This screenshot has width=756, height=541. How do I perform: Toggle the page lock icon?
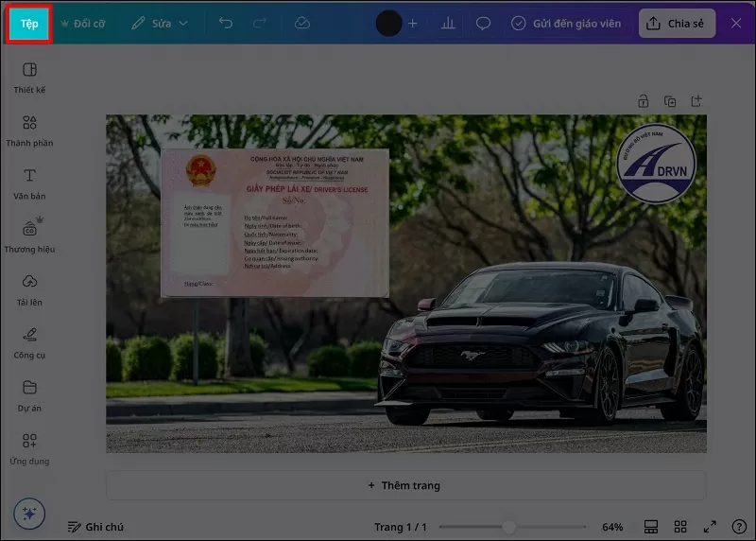coord(643,101)
